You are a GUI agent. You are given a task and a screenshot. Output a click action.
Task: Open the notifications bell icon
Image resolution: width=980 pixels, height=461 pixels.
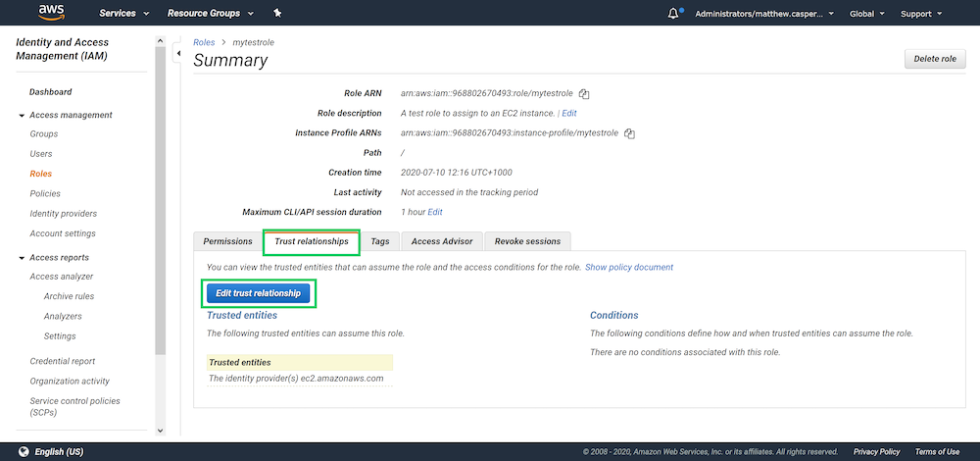[x=673, y=14]
